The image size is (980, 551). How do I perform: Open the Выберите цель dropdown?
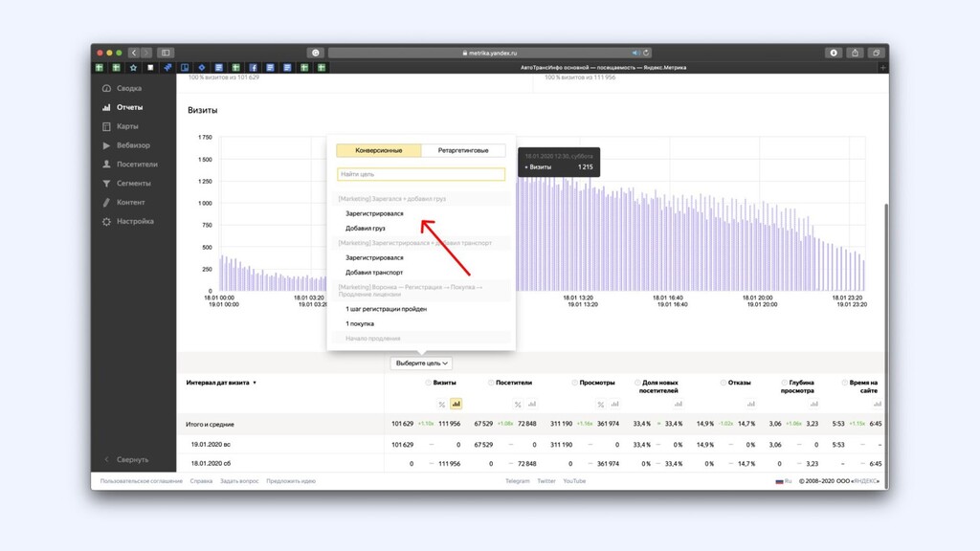421,363
